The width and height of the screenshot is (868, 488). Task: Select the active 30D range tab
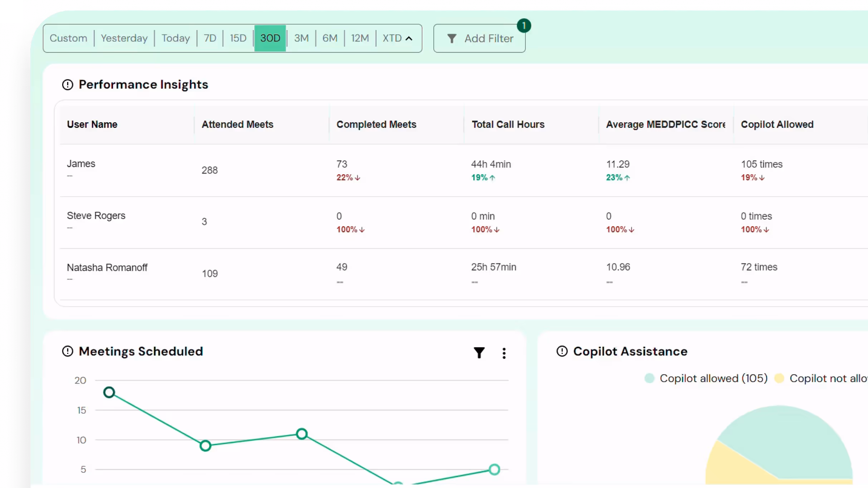point(270,38)
